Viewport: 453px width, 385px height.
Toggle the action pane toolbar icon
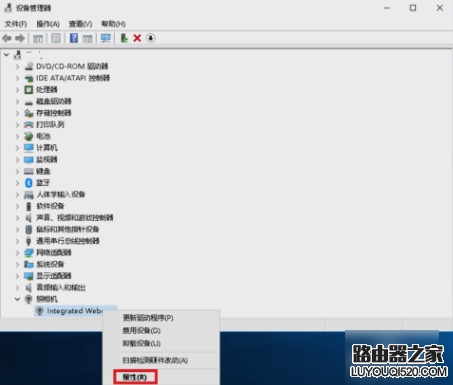pos(88,38)
